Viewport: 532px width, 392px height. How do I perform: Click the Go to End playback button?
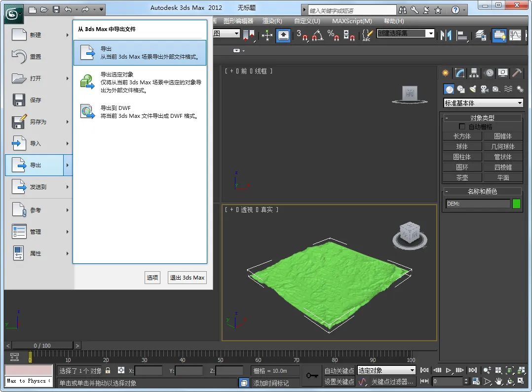pyautogui.click(x=473, y=370)
